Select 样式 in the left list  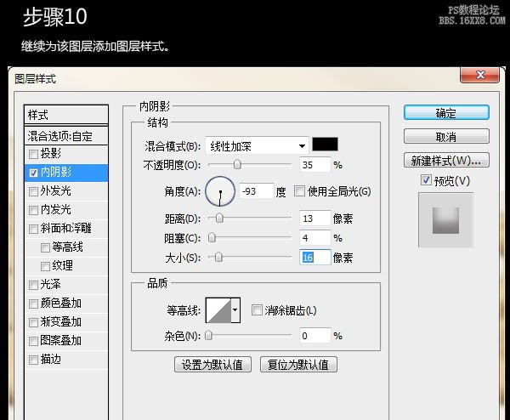[66, 115]
